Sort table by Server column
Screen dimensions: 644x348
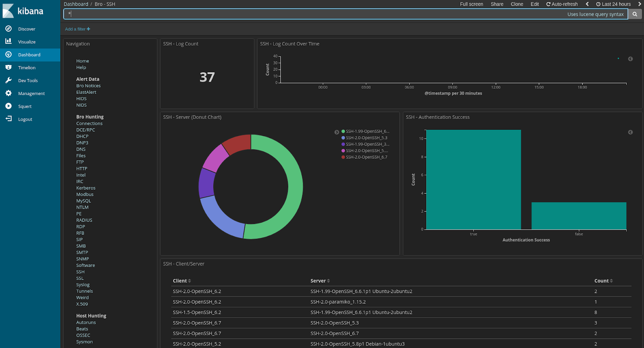(320, 281)
